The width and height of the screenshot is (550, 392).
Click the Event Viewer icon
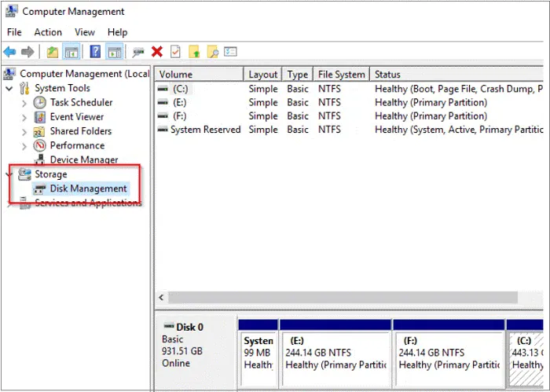pos(39,117)
